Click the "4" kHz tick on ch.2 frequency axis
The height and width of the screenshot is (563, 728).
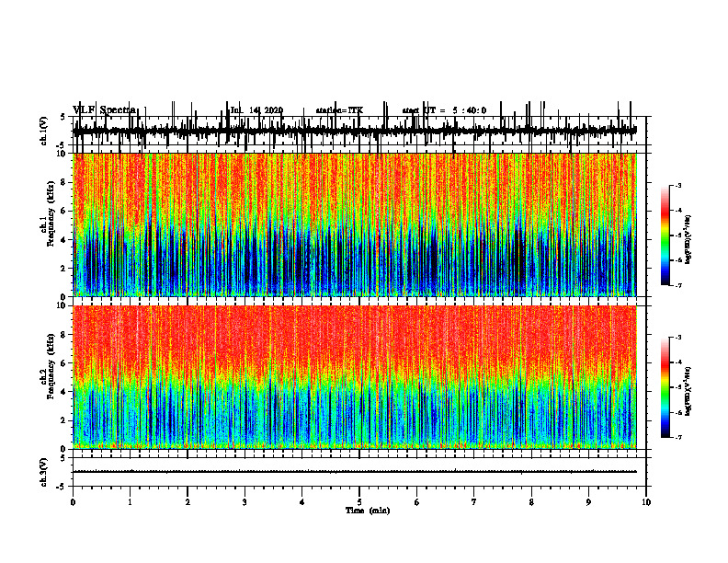click(63, 392)
